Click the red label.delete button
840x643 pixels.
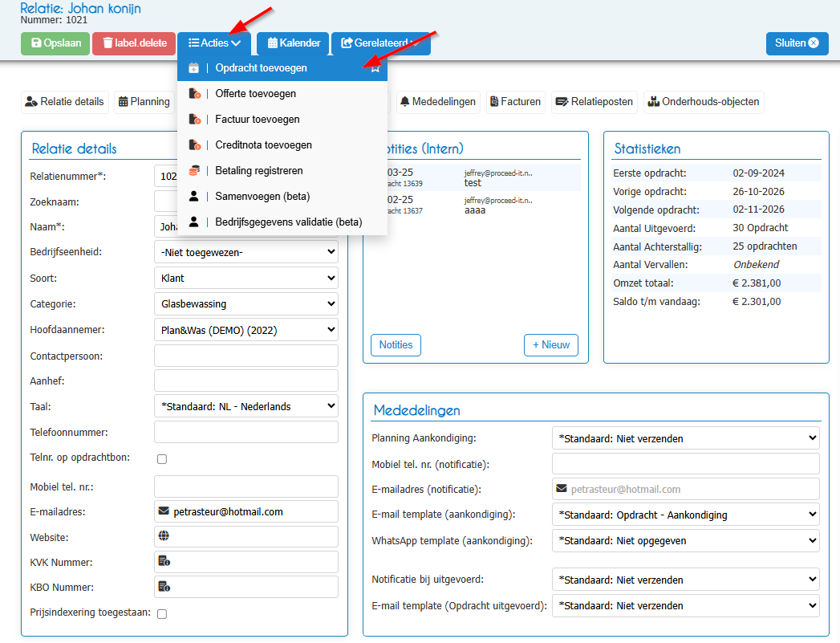point(134,43)
